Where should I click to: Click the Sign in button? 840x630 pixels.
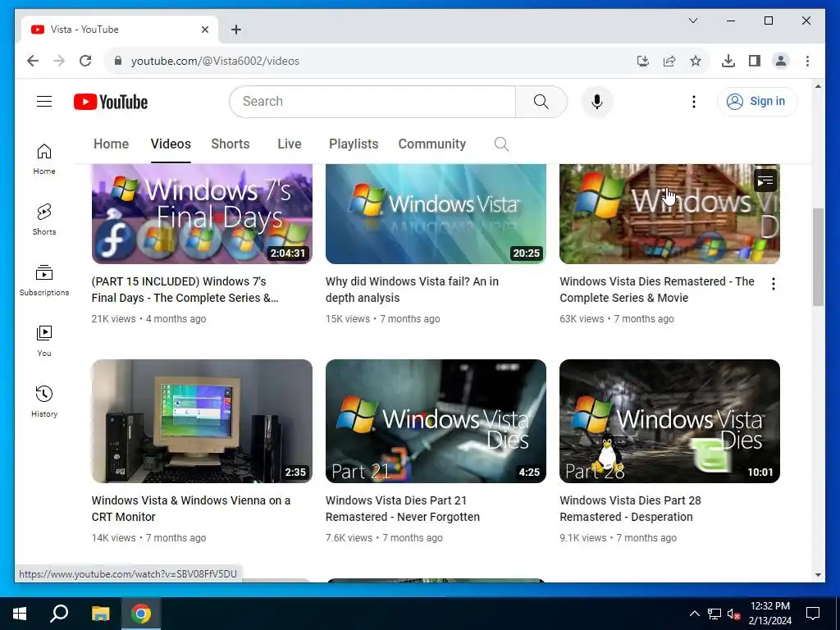coord(757,101)
